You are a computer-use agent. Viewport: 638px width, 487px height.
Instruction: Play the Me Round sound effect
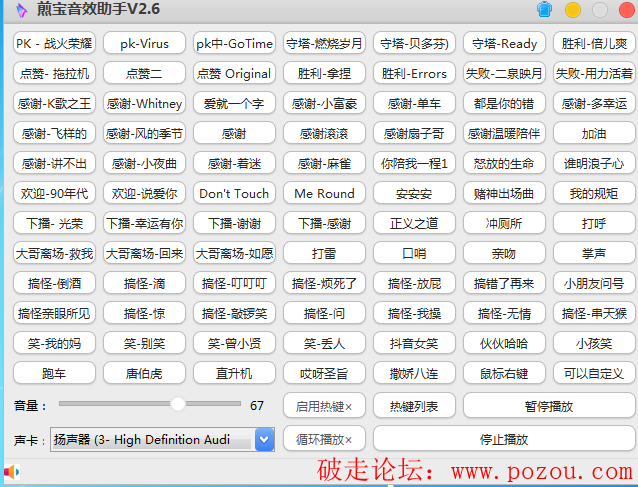pos(324,194)
